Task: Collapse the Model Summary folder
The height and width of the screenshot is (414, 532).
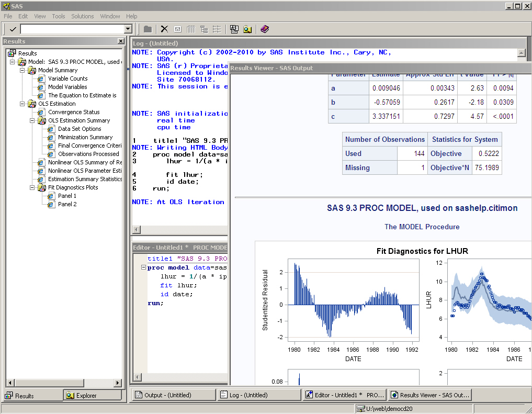Action: [x=22, y=70]
